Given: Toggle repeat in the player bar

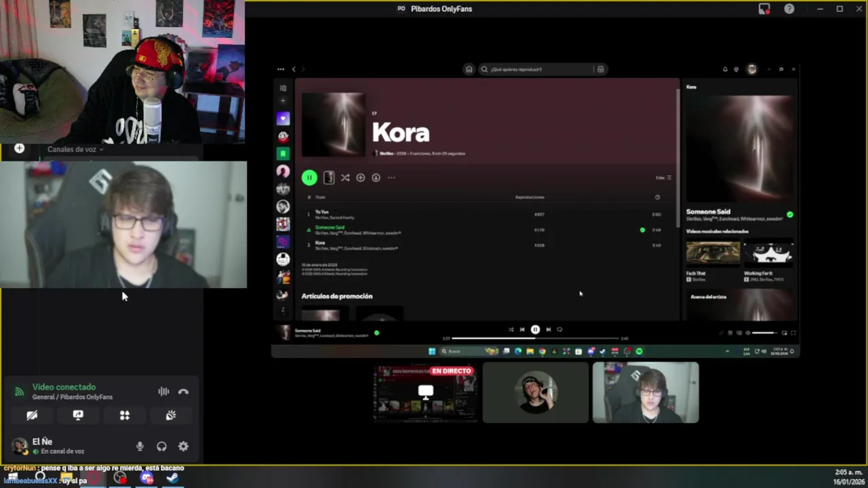Looking at the screenshot, I should [x=559, y=329].
